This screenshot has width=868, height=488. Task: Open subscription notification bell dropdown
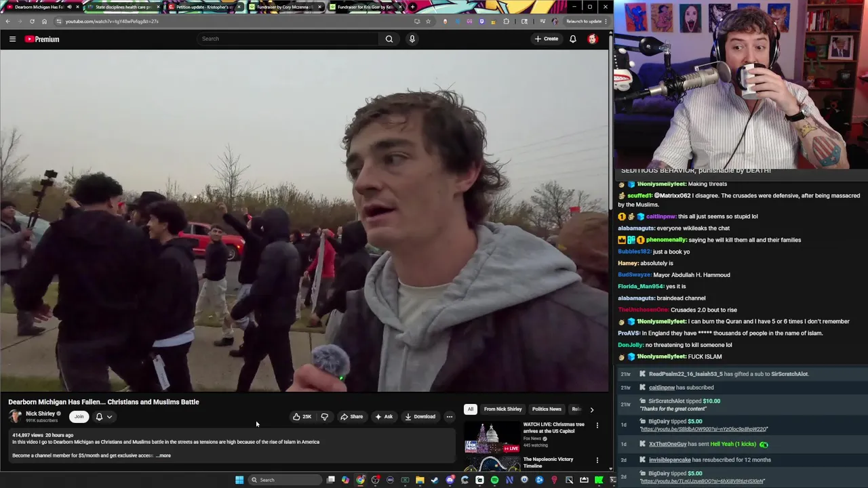[104, 417]
